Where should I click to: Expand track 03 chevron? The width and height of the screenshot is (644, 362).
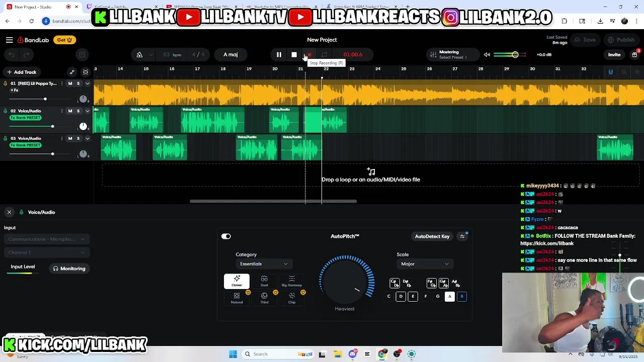point(88,138)
